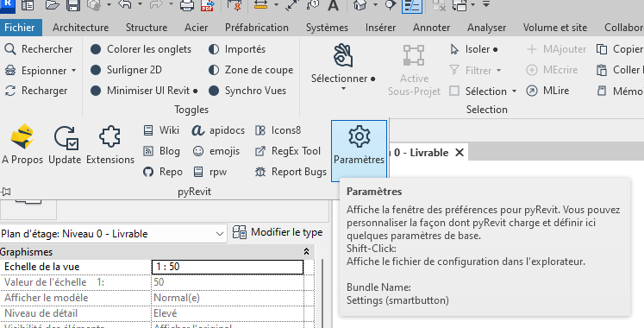
Task: Toggle Surligner 2D
Action: [126, 70]
